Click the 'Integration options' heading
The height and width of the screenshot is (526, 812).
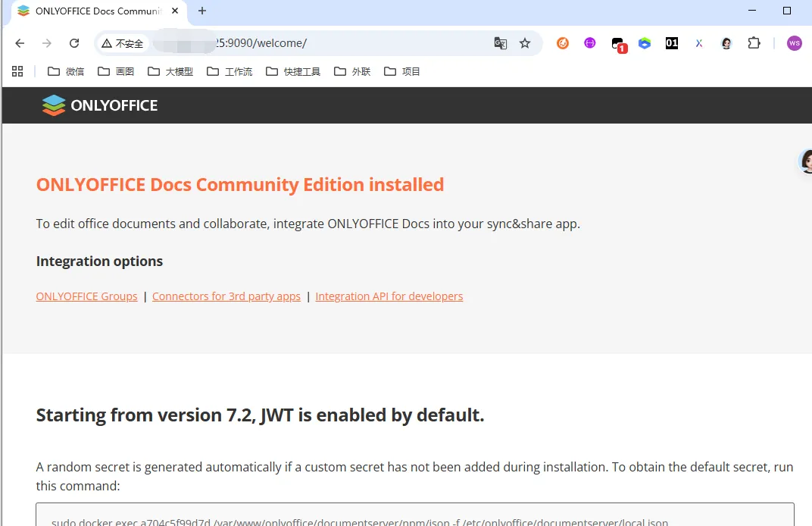[99, 261]
